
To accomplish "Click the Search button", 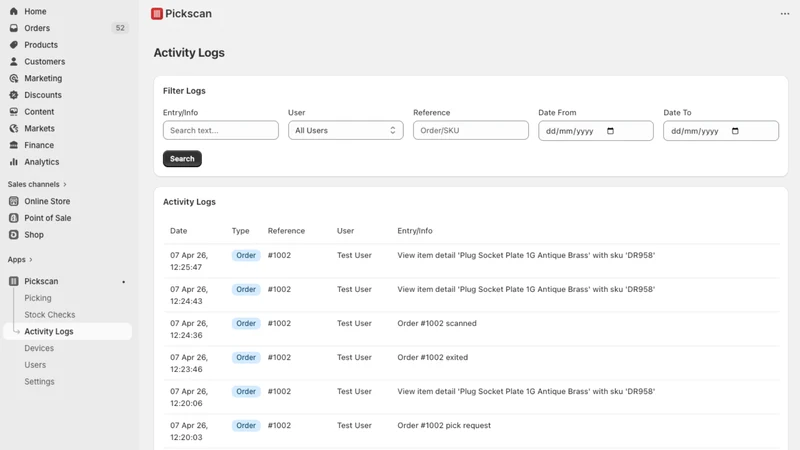I will [182, 159].
